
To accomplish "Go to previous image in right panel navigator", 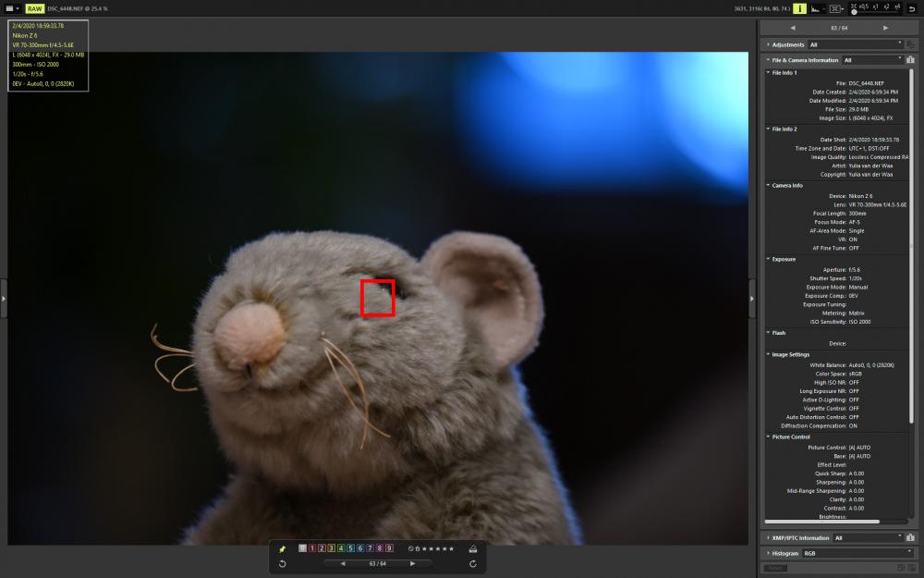I will (x=792, y=28).
